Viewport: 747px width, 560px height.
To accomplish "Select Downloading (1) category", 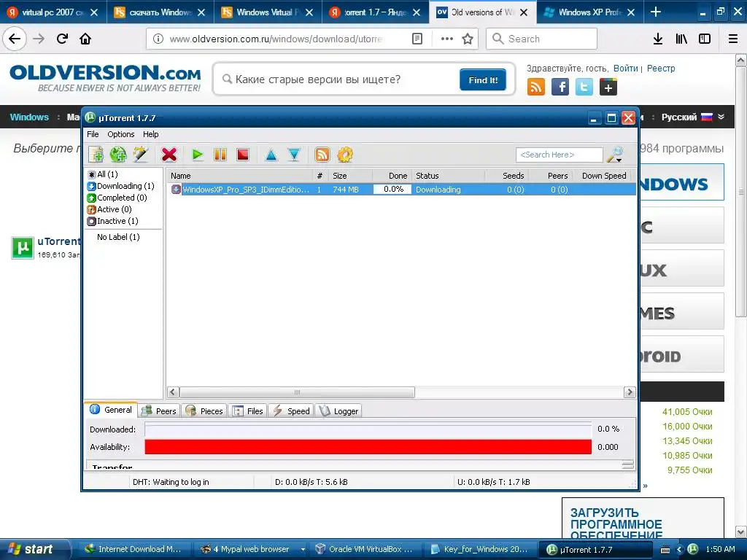I will [x=121, y=186].
